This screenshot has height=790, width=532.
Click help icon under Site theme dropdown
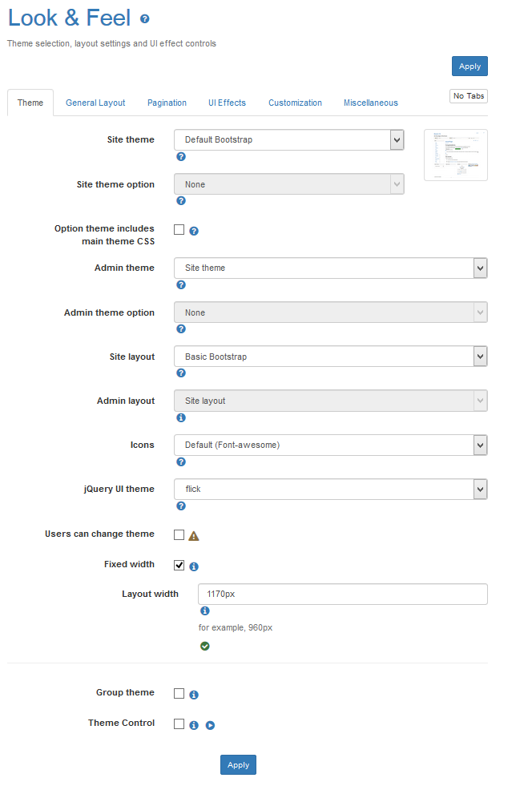pos(181,157)
